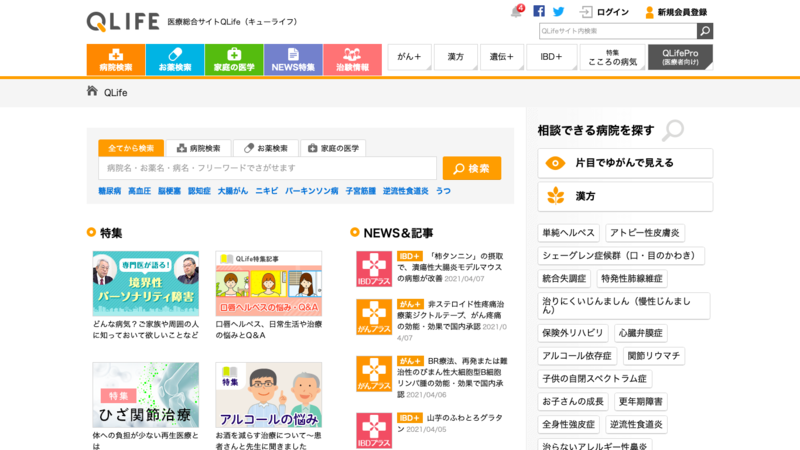Click IBDプラス icon beside 柿タンニン article

point(374,268)
